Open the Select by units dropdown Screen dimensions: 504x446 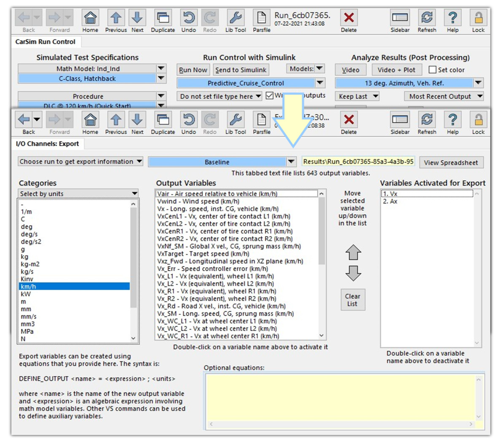(78, 194)
